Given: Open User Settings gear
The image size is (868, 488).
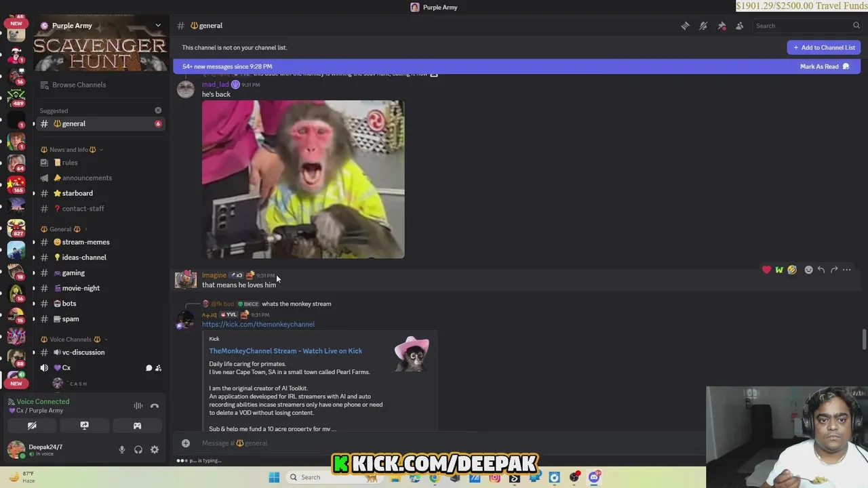Looking at the screenshot, I should [x=155, y=449].
